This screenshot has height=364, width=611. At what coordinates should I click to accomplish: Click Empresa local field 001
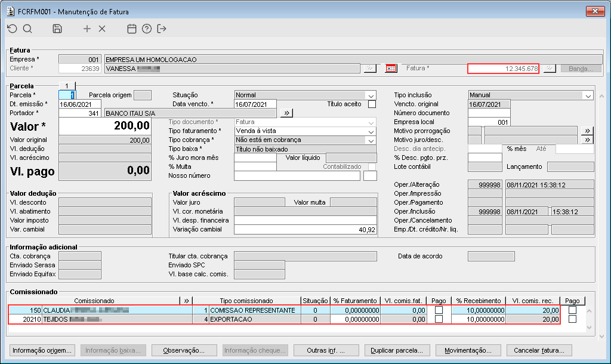click(x=489, y=122)
